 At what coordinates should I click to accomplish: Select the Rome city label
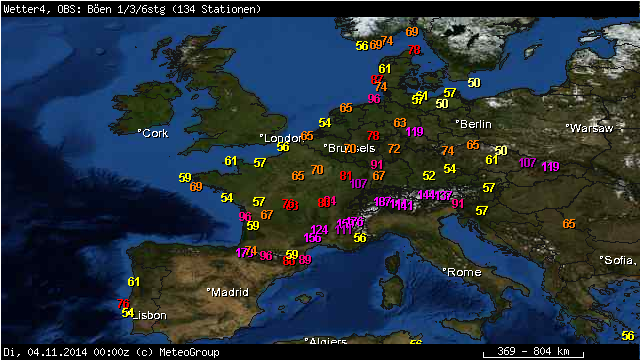tap(462, 272)
